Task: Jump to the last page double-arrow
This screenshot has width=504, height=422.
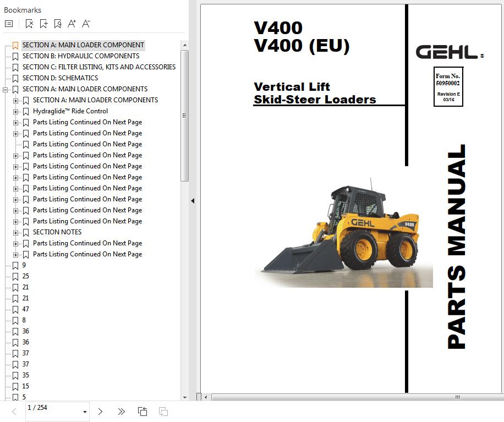Action: tap(121, 412)
